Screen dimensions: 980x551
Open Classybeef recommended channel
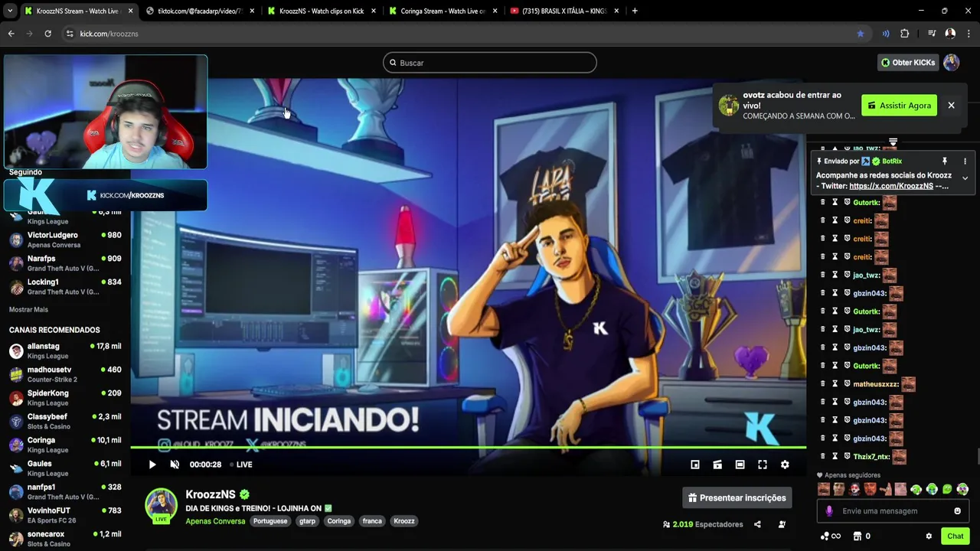click(x=65, y=422)
